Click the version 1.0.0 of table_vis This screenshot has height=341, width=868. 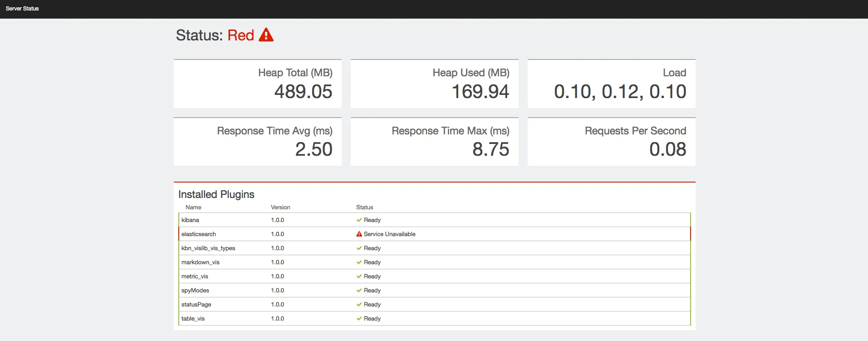tap(278, 319)
